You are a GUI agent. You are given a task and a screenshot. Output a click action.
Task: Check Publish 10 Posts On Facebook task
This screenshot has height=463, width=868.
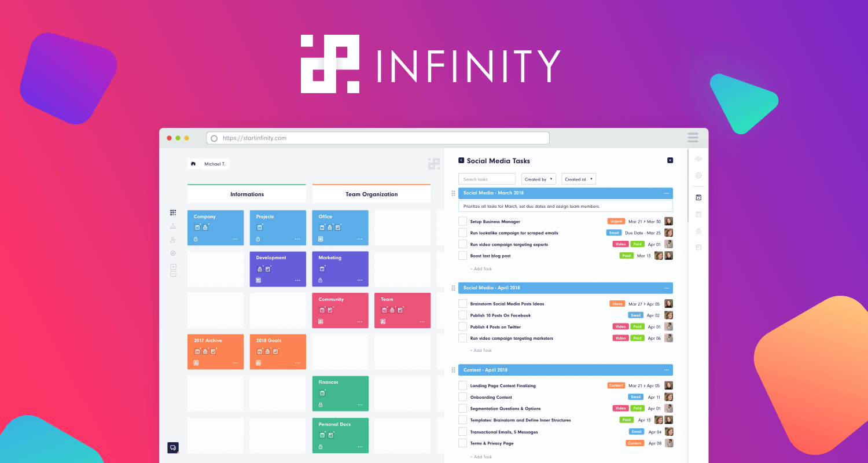(462, 315)
